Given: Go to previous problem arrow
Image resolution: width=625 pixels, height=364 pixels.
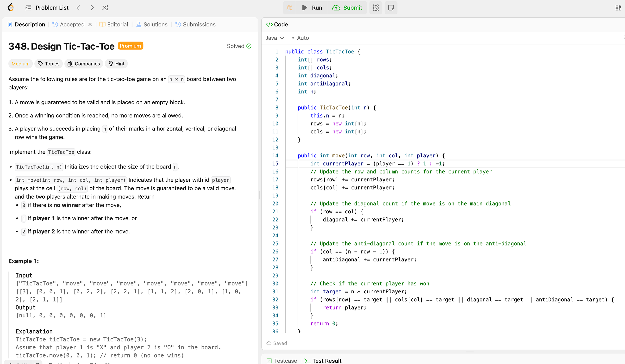Looking at the screenshot, I should pos(78,8).
